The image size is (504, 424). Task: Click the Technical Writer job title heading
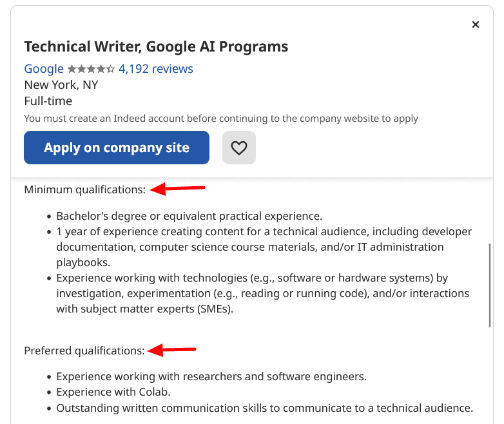pyautogui.click(x=156, y=46)
